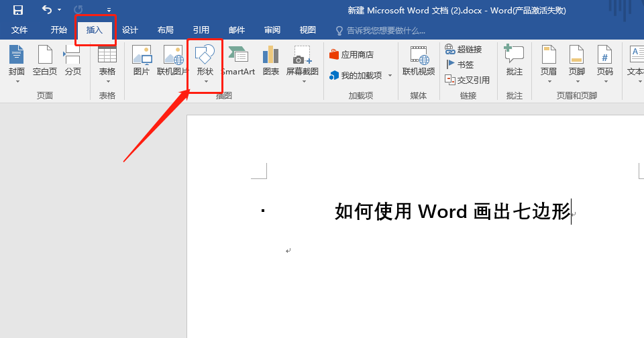Click the empty paragraph mark below the heading
644x338 pixels.
tap(288, 251)
